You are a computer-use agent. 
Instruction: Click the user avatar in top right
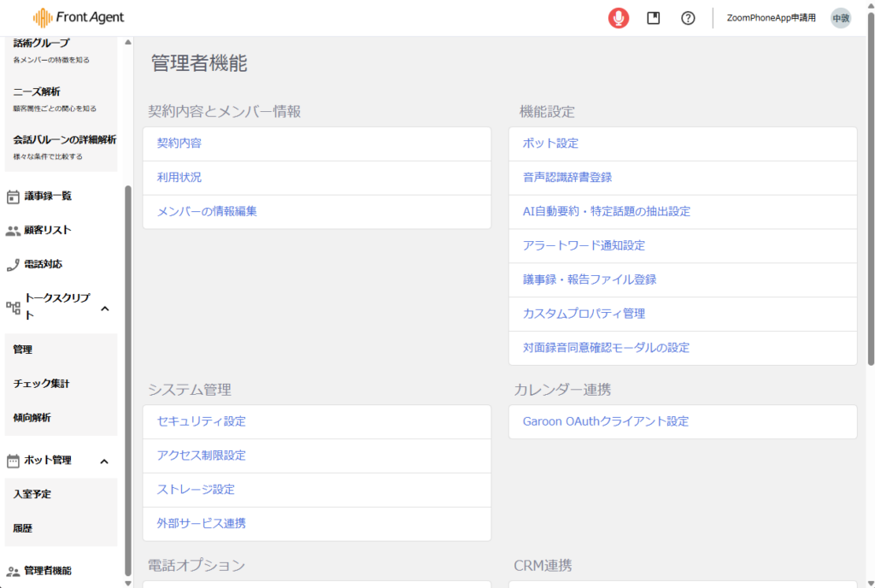(841, 18)
